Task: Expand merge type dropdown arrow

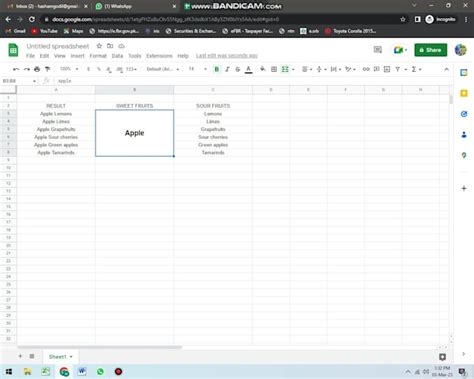Action: point(293,69)
